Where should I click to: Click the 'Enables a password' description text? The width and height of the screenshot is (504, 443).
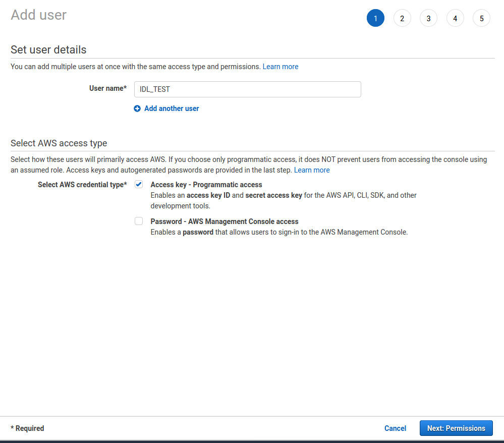(279, 232)
